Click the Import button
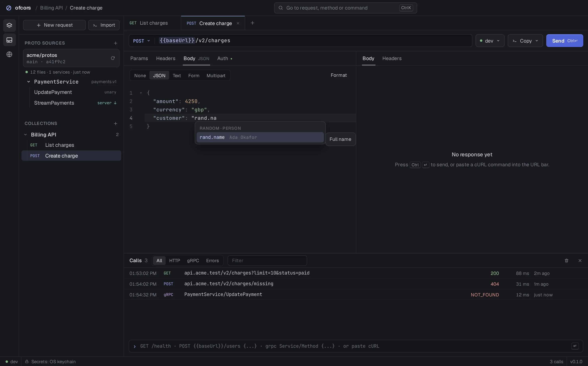This screenshot has height=366, width=588. coord(104,25)
